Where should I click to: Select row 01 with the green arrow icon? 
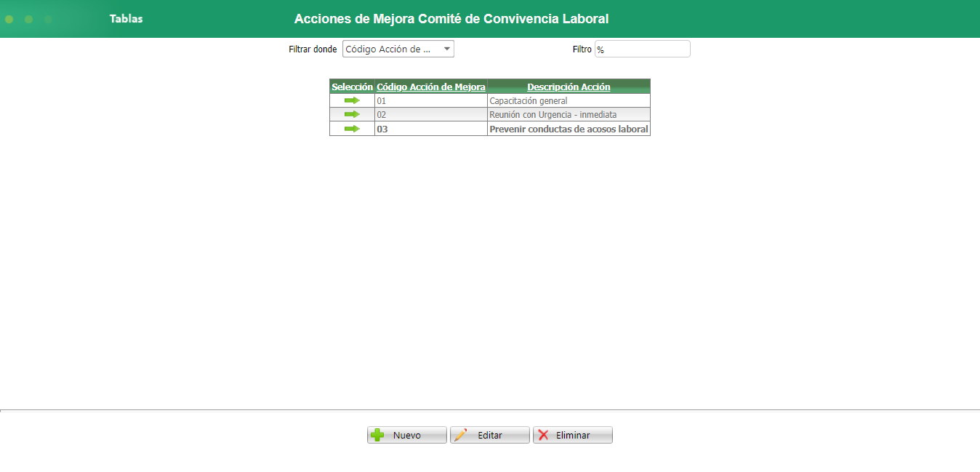point(352,100)
